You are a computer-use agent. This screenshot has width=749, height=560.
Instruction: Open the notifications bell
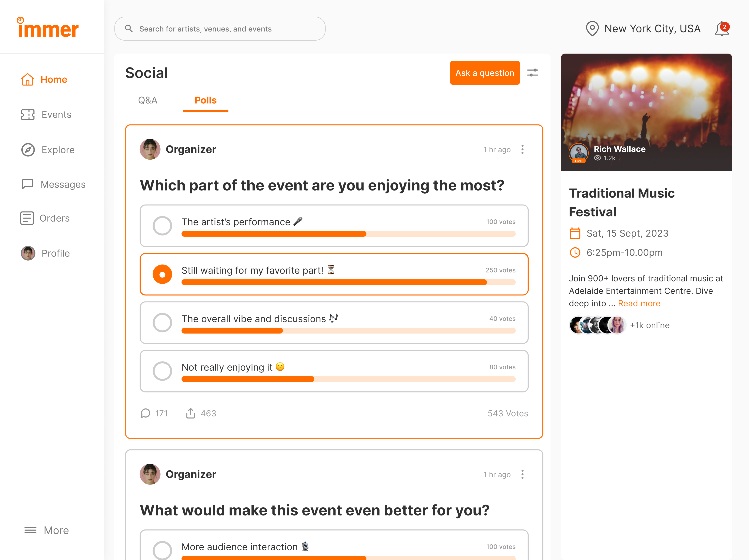click(x=722, y=29)
